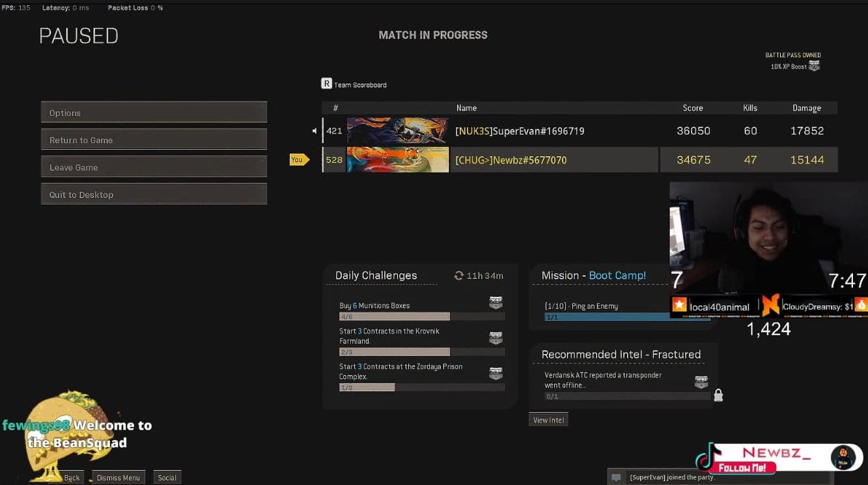
Task: Open the Options pause menu entry
Action: (154, 112)
